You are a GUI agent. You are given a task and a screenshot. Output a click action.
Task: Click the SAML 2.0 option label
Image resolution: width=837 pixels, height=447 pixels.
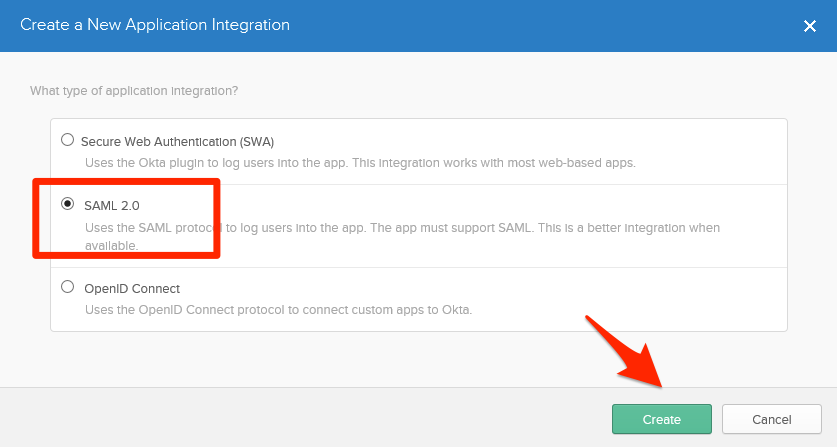point(111,205)
